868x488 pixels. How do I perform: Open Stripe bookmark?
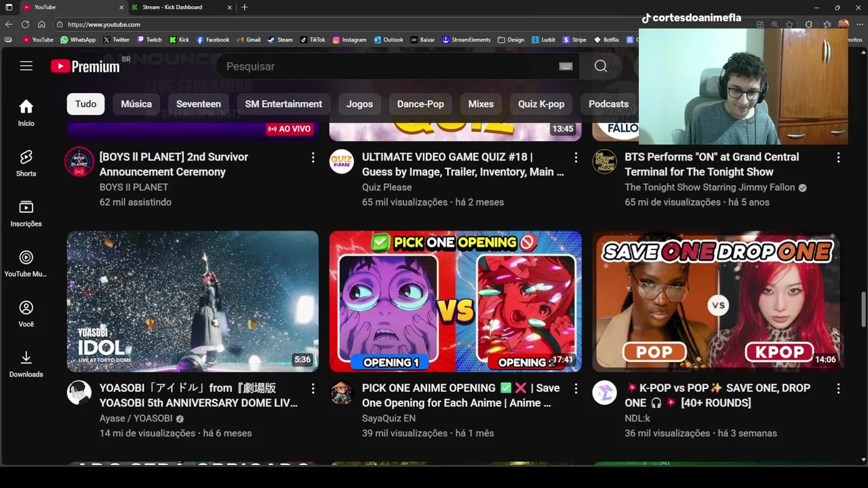574,40
